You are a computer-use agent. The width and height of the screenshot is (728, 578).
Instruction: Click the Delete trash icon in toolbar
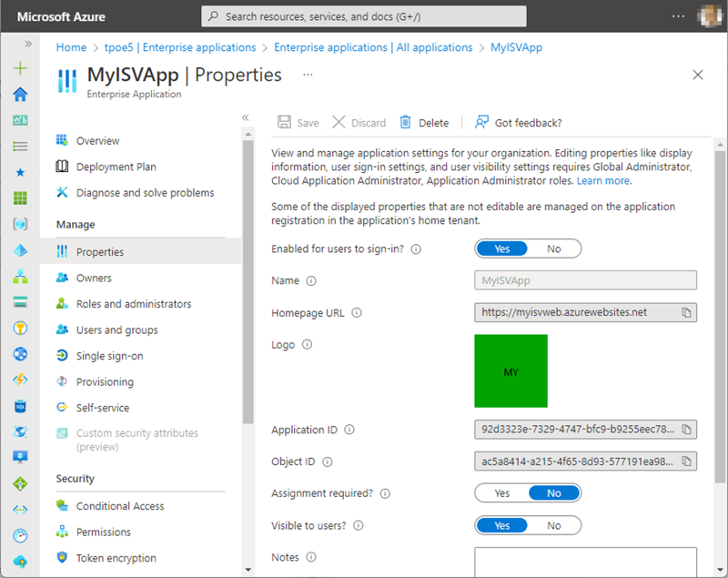[x=406, y=123]
